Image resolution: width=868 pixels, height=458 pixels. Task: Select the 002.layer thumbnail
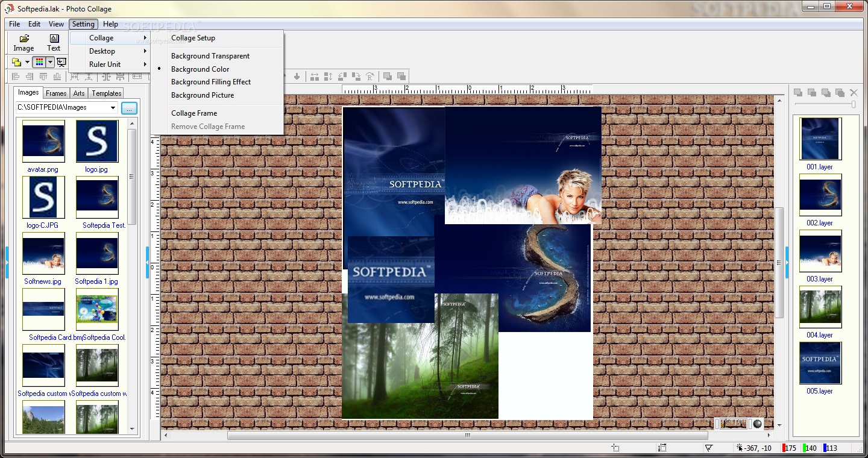(820, 195)
